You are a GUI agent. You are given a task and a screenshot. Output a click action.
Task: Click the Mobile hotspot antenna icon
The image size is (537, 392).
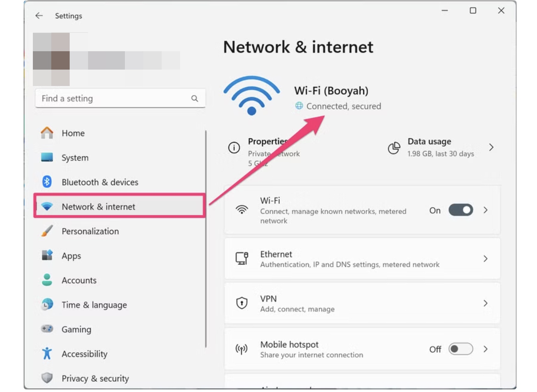tap(242, 349)
